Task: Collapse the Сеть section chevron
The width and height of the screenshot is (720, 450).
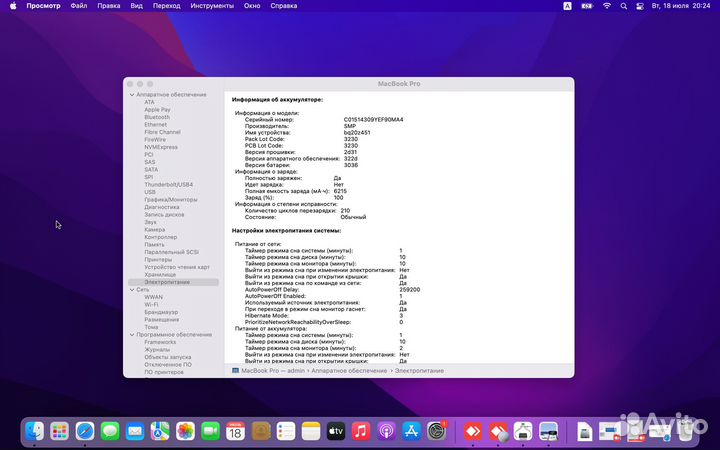Action: (132, 290)
